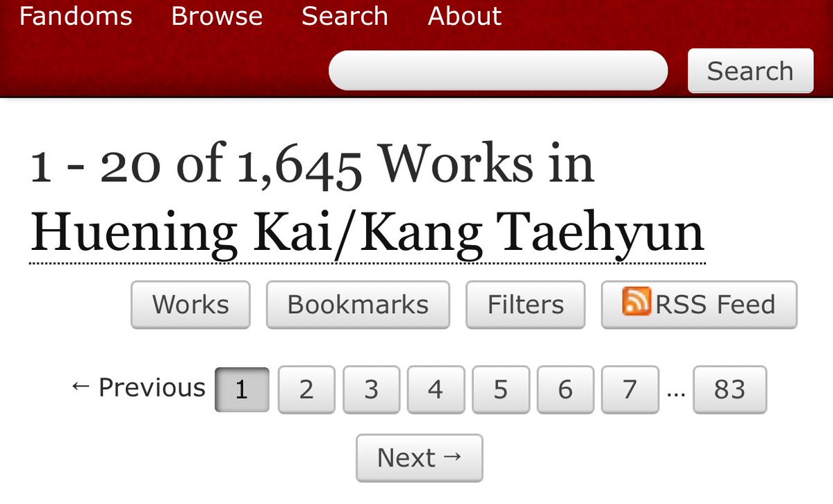Go to page 5 of results
This screenshot has height=504, width=833.
coord(500,389)
